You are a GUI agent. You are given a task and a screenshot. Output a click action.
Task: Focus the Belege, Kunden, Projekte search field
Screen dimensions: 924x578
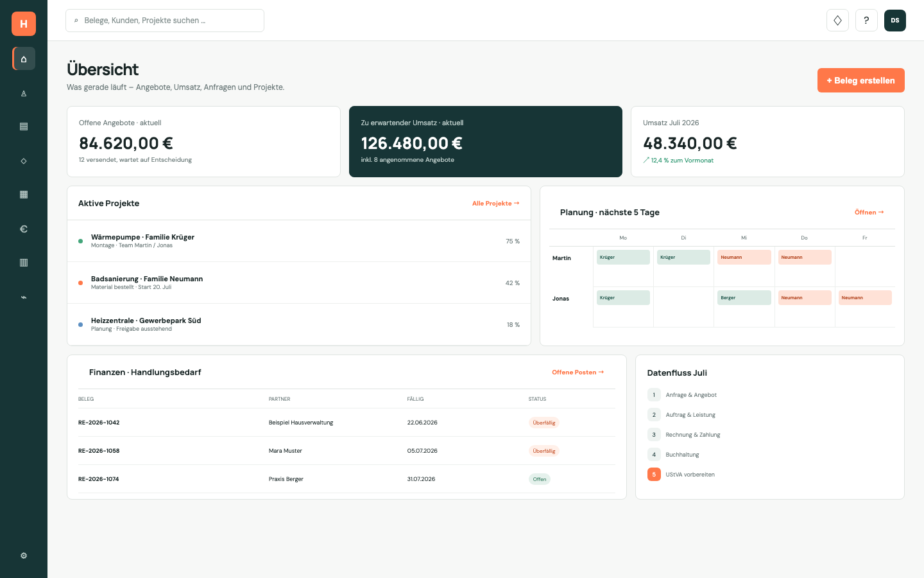[165, 21]
